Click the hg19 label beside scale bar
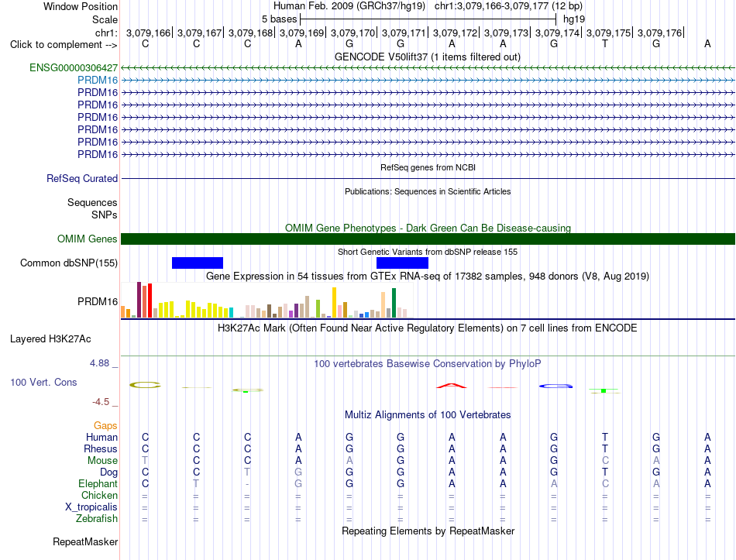The width and height of the screenshot is (736, 560). [x=574, y=19]
